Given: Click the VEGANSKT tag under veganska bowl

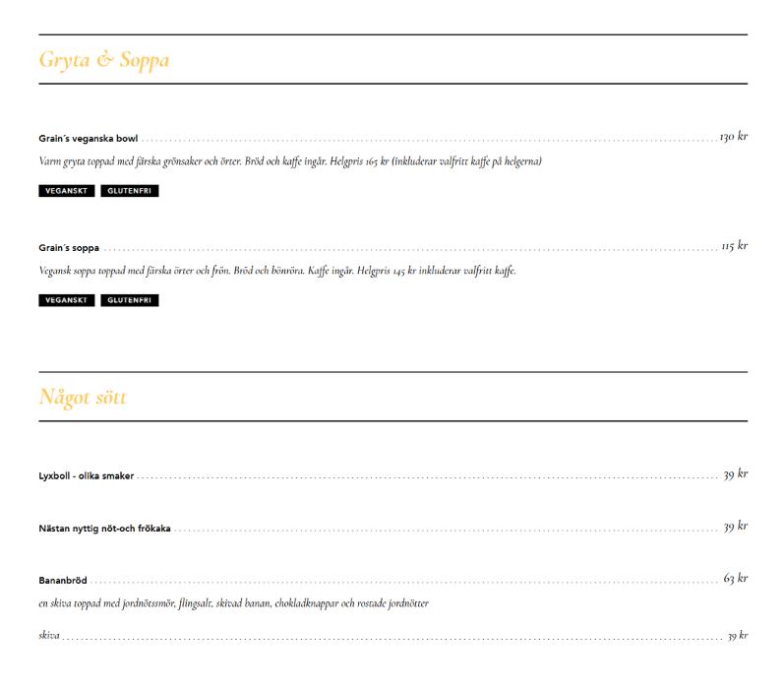Looking at the screenshot, I should click(x=67, y=191).
